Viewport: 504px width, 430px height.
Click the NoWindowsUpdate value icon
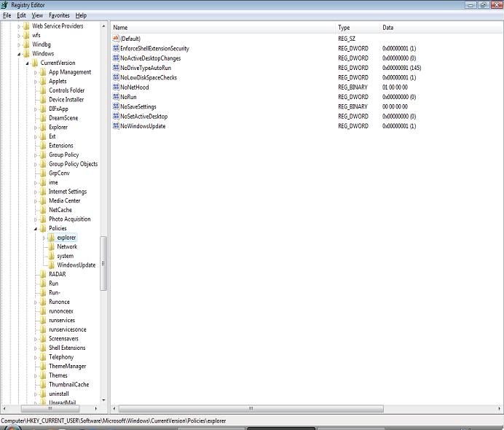click(116, 126)
